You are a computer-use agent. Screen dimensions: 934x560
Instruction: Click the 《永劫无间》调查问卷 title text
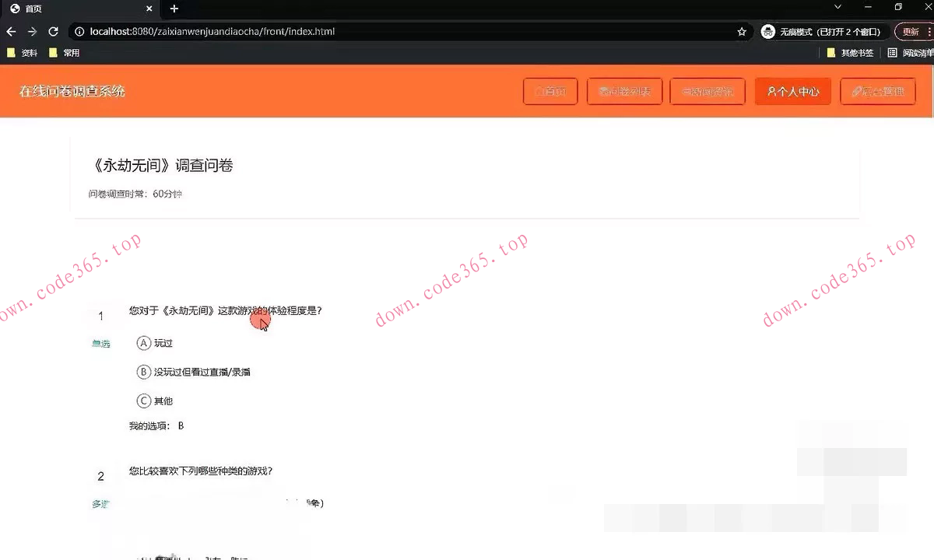[x=161, y=165]
